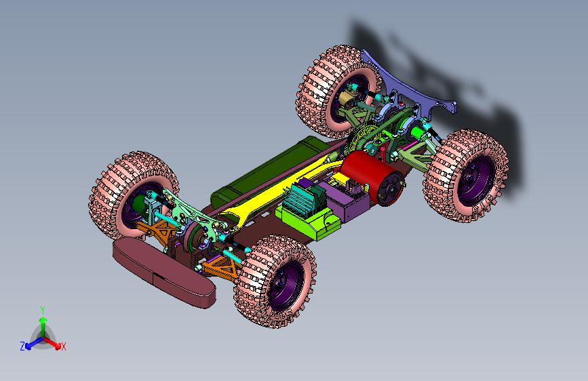Select the dark green battery pack
Image resolution: width=588 pixels, height=381 pixels.
tap(270, 170)
